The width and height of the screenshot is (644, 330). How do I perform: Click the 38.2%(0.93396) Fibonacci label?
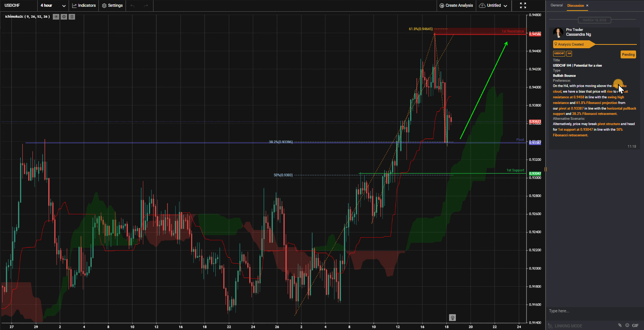[281, 142]
